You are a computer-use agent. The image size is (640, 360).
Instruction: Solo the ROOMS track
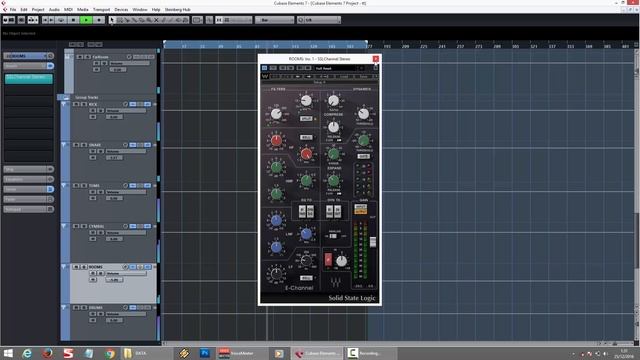[x=84, y=267]
